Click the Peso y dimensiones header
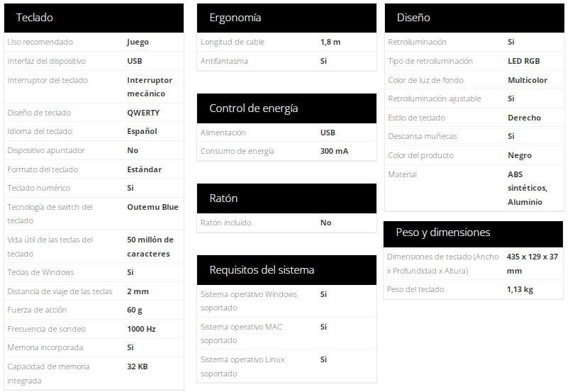The height and width of the screenshot is (392, 570). tap(473, 233)
